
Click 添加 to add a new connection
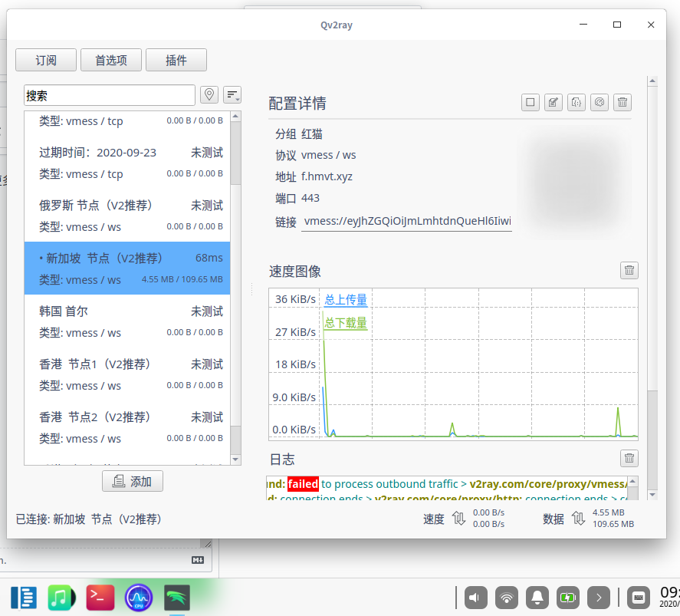[132, 481]
